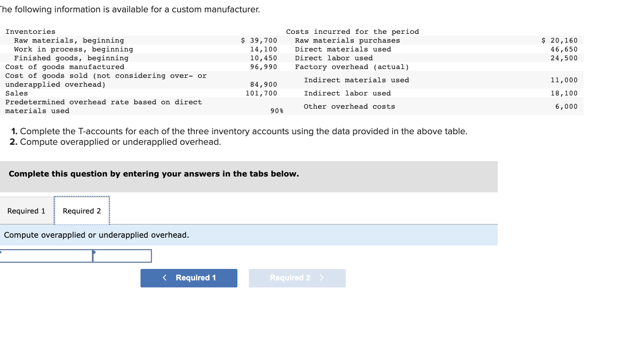Select the Raw materials, beginning value of $39,700
644x353 pixels.
tap(259, 40)
